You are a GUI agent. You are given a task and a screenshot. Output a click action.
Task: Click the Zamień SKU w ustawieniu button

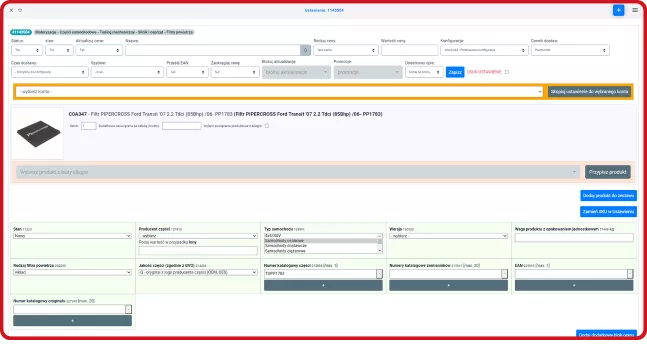[608, 212]
